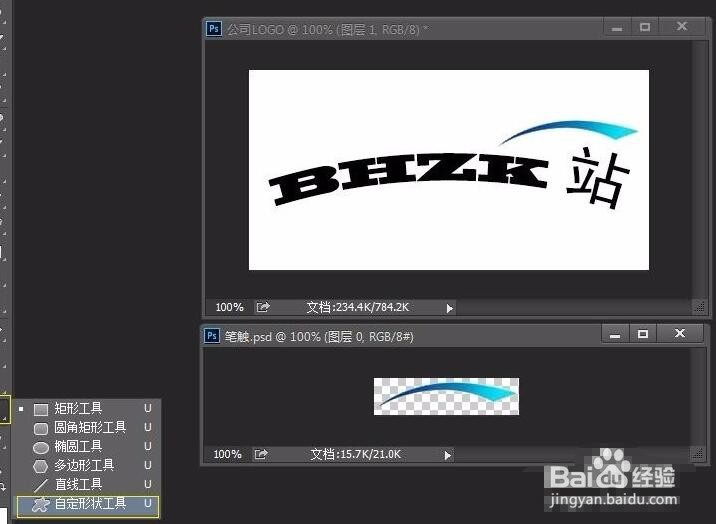Open status bar arrow menu in 笔触.psd window
Image resolution: width=716 pixels, height=524 pixels.
(448, 456)
